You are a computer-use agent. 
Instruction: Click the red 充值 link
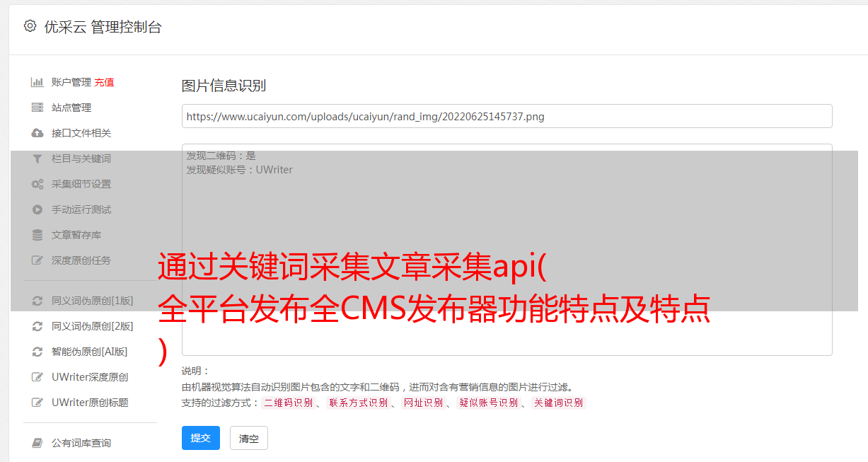(x=104, y=82)
